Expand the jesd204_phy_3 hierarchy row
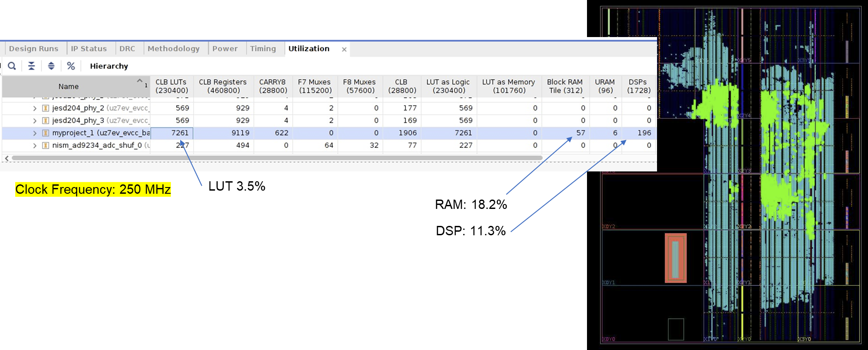The height and width of the screenshot is (350, 868). point(35,121)
